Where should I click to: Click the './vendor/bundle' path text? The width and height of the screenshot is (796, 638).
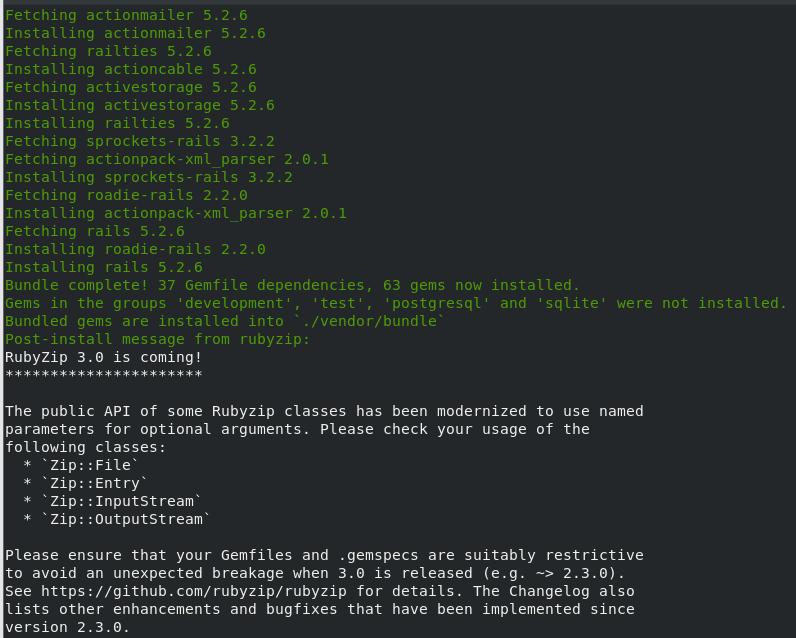click(369, 321)
